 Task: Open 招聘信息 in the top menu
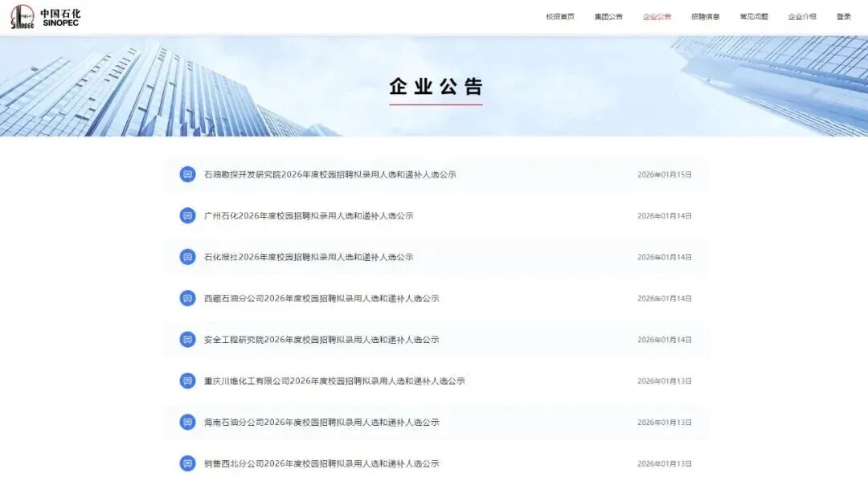[x=705, y=17]
